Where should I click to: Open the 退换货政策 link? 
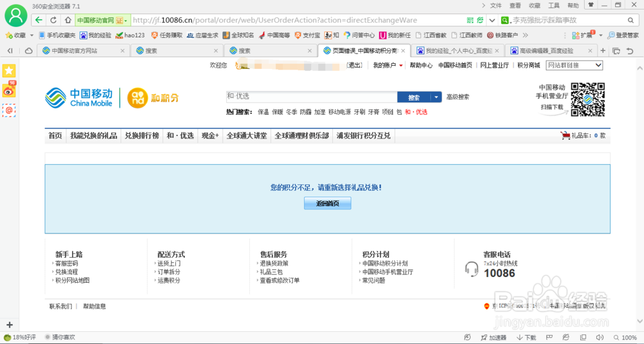tap(274, 263)
